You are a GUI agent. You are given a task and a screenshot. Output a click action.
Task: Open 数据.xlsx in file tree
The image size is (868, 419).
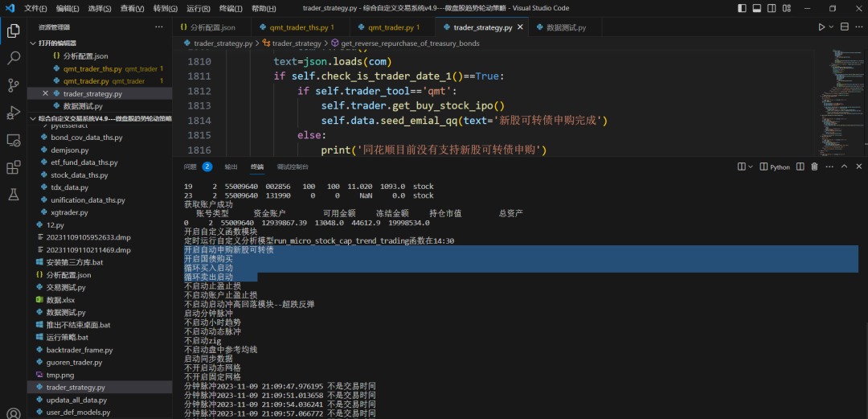point(60,300)
